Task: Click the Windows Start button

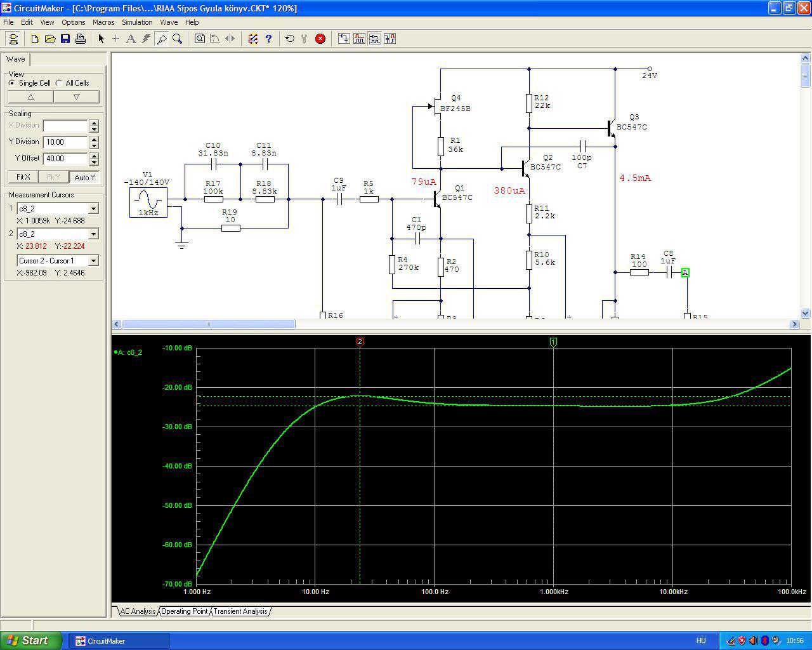Action: tap(30, 640)
